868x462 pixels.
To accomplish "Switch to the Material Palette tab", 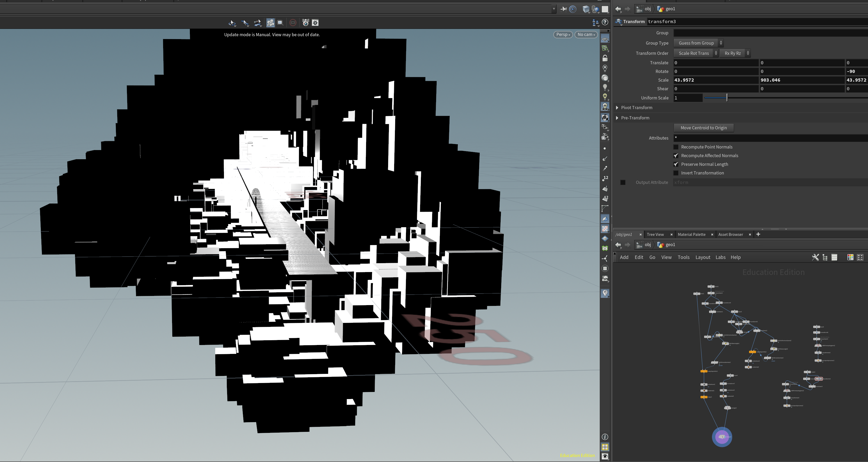I will pos(692,234).
